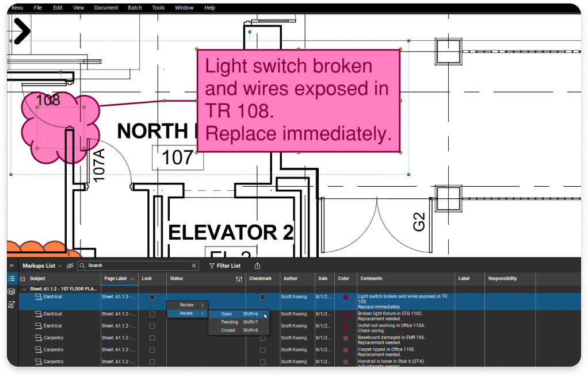
Task: Toggle the hide markups eye icon
Action: (70, 266)
